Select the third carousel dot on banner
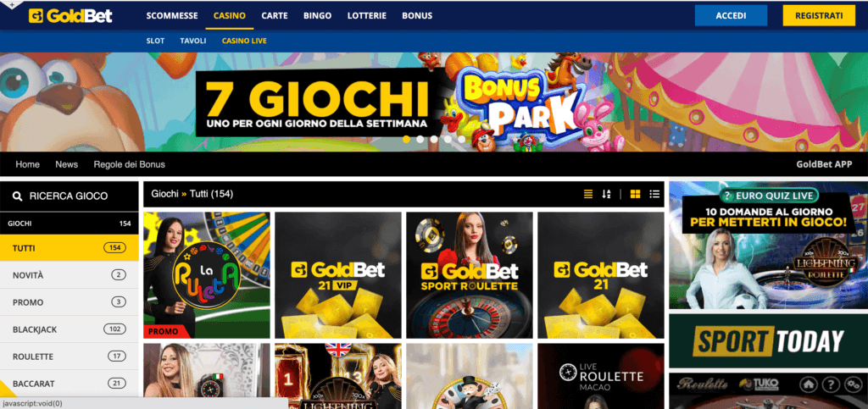868x409 pixels. 434,139
